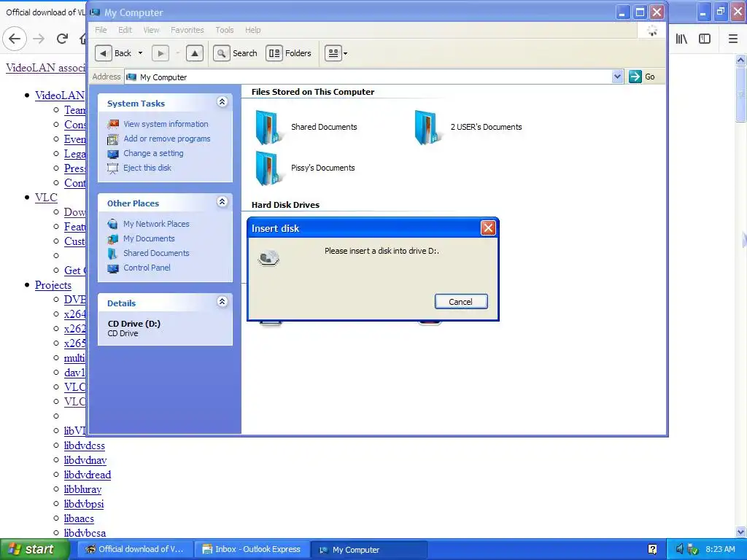Select the 2 USER's Documents folder icon
This screenshot has width=747, height=560.
click(427, 127)
